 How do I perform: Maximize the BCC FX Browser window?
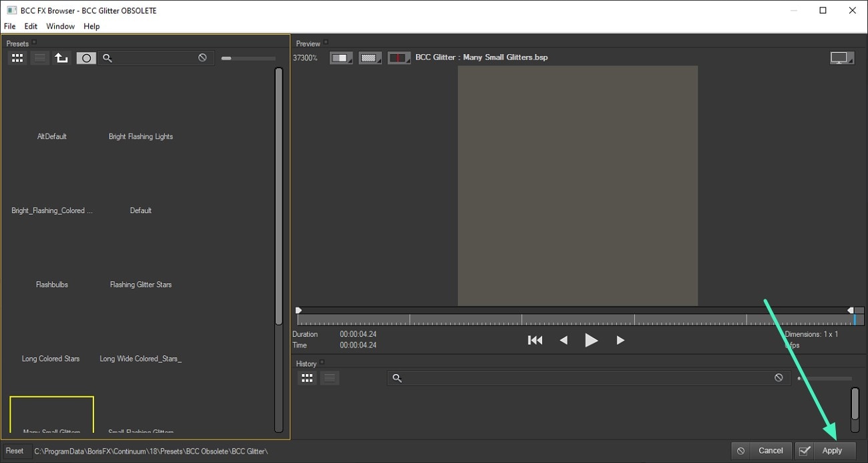tap(823, 10)
